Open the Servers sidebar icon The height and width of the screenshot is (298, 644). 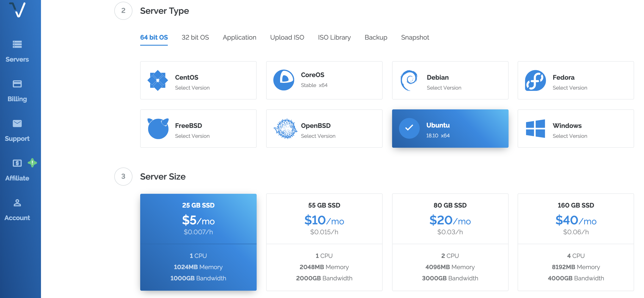coord(17,44)
